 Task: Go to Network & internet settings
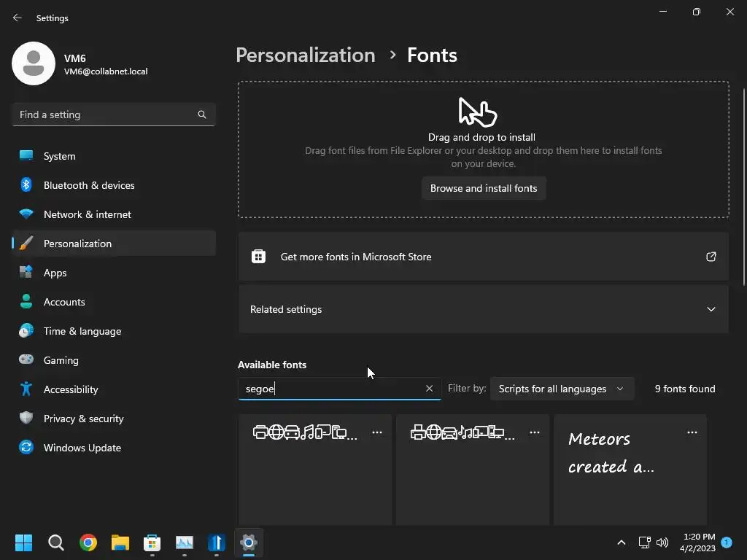point(114,214)
